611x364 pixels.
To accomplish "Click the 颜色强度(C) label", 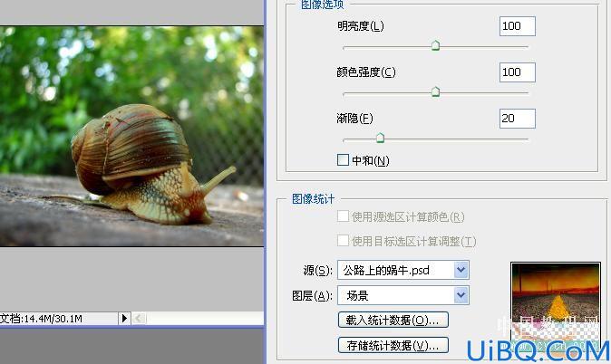I will pyautogui.click(x=366, y=72).
